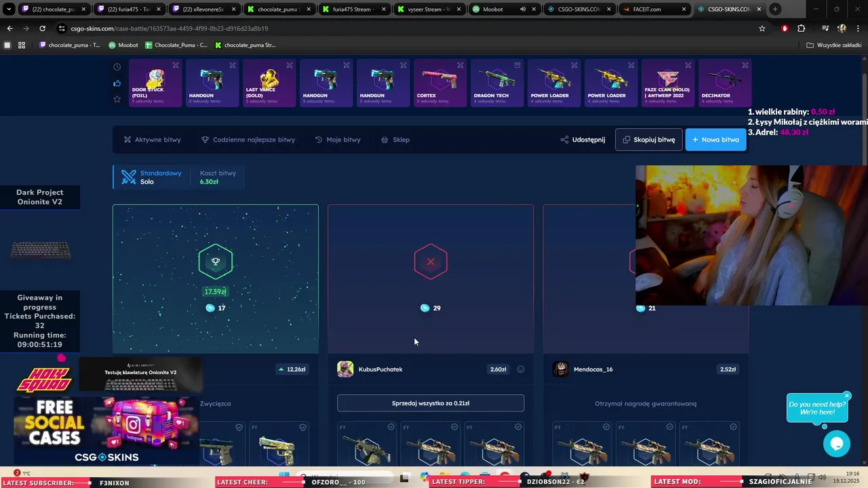Click the Standardowy Solo crossed swords icon
The image size is (868, 488).
[x=129, y=177]
